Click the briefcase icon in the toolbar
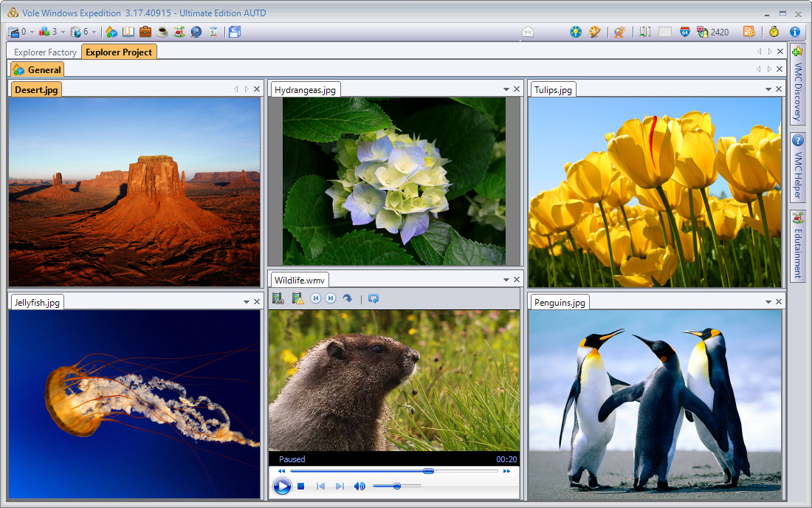Screen dimensions: 812x508 [x=145, y=32]
